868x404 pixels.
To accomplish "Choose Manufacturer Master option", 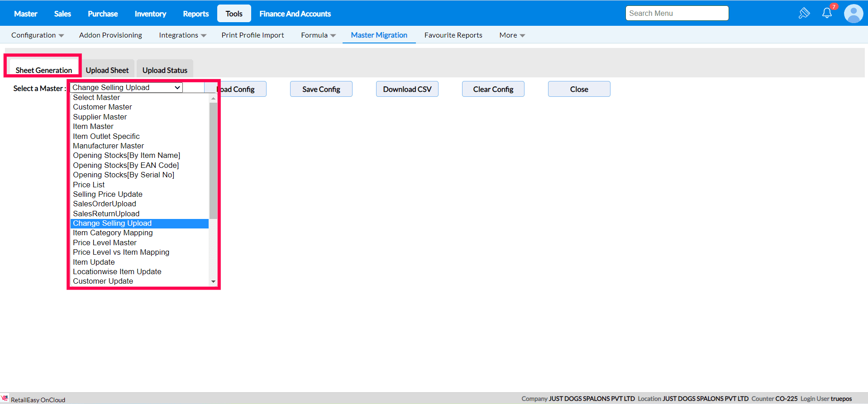I will coord(139,146).
